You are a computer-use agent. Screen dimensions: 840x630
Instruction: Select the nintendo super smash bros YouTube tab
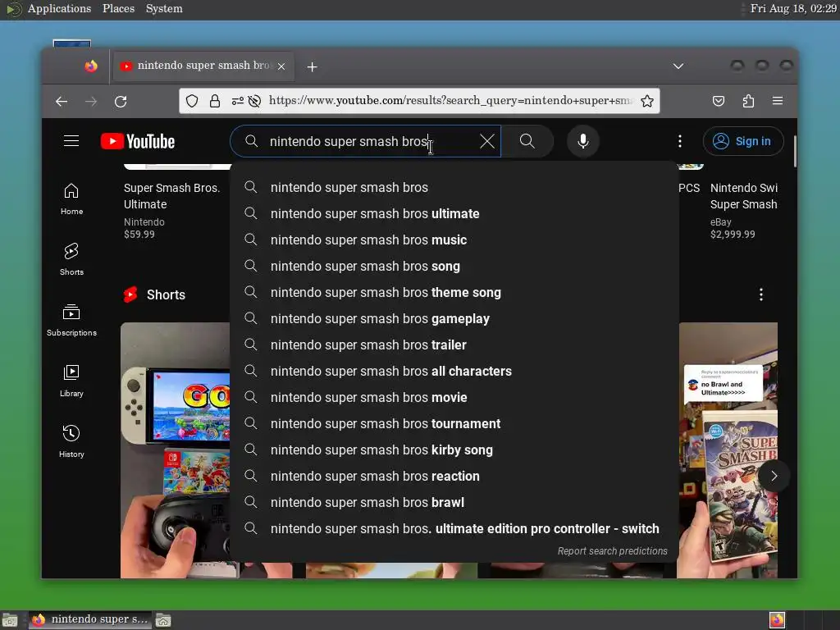click(203, 66)
